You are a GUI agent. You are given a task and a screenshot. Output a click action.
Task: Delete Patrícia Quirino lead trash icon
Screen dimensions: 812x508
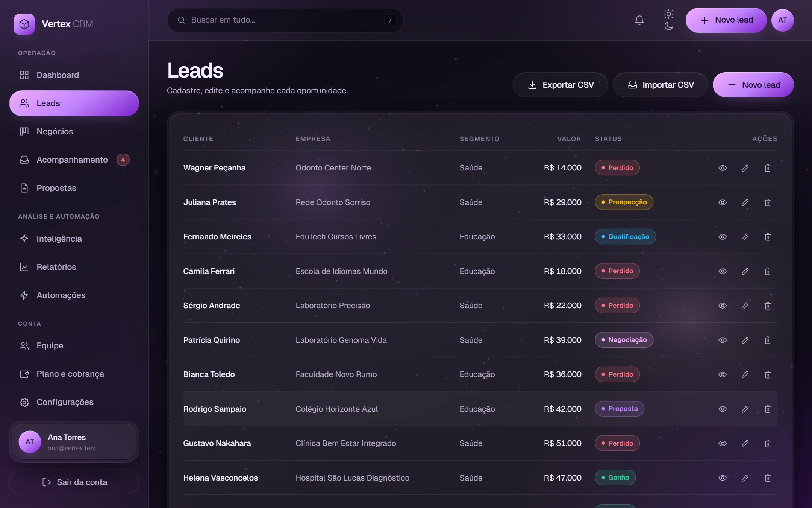tap(767, 340)
